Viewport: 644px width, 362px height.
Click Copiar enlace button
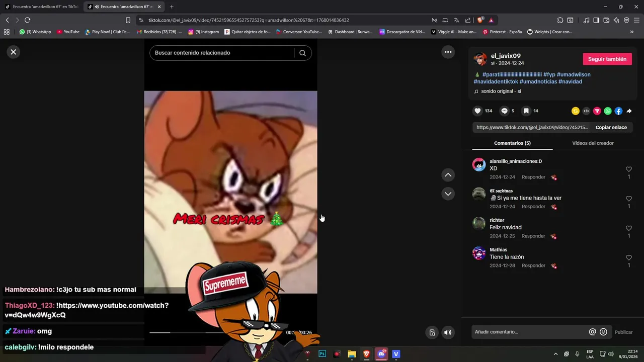click(x=611, y=127)
